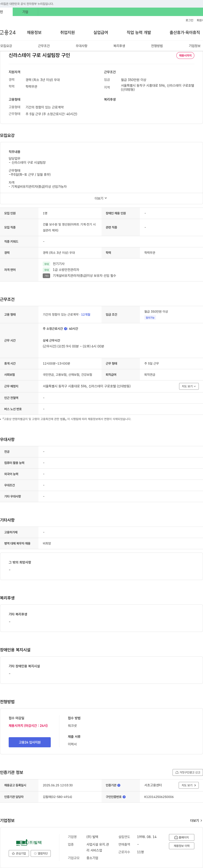
Task: Jump to 복리후생 anchor tab
Action: [119, 46]
